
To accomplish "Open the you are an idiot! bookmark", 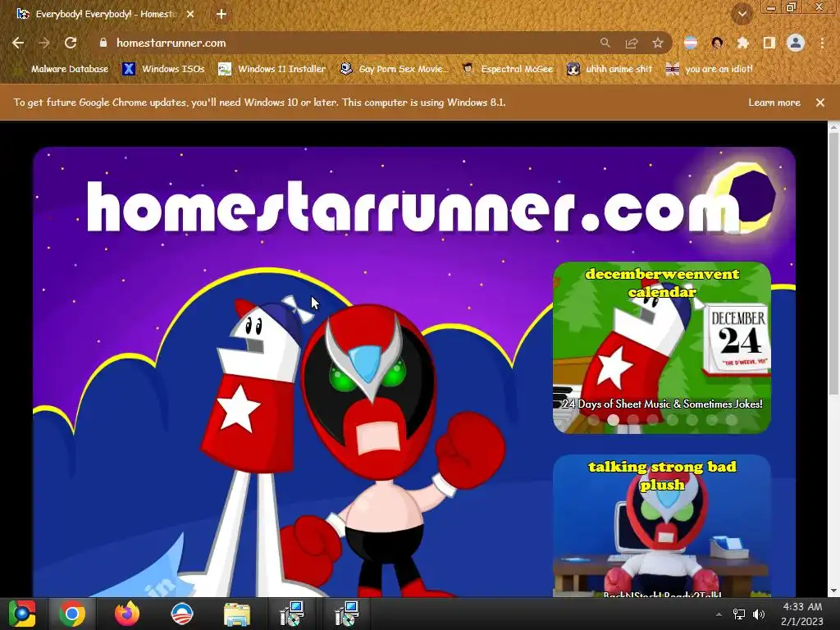I will 710,69.
